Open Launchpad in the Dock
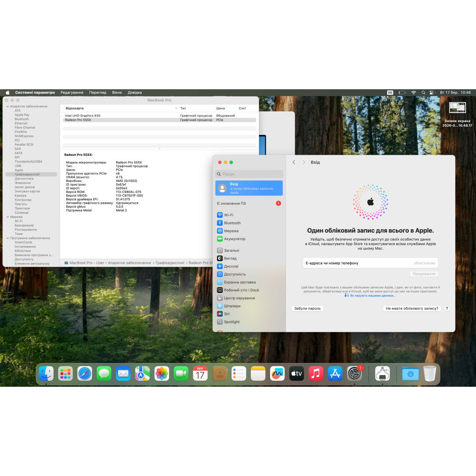Image resolution: width=476 pixels, height=476 pixels. 65,373
